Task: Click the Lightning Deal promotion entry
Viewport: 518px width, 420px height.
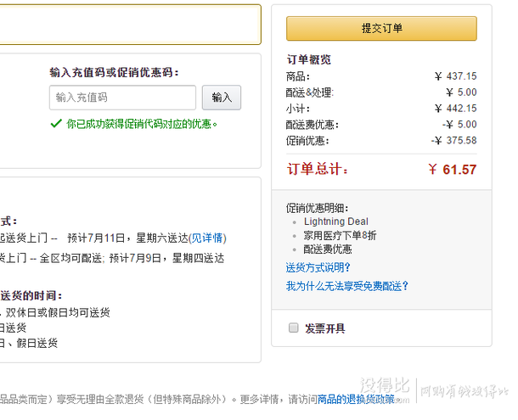Action: pos(336,221)
